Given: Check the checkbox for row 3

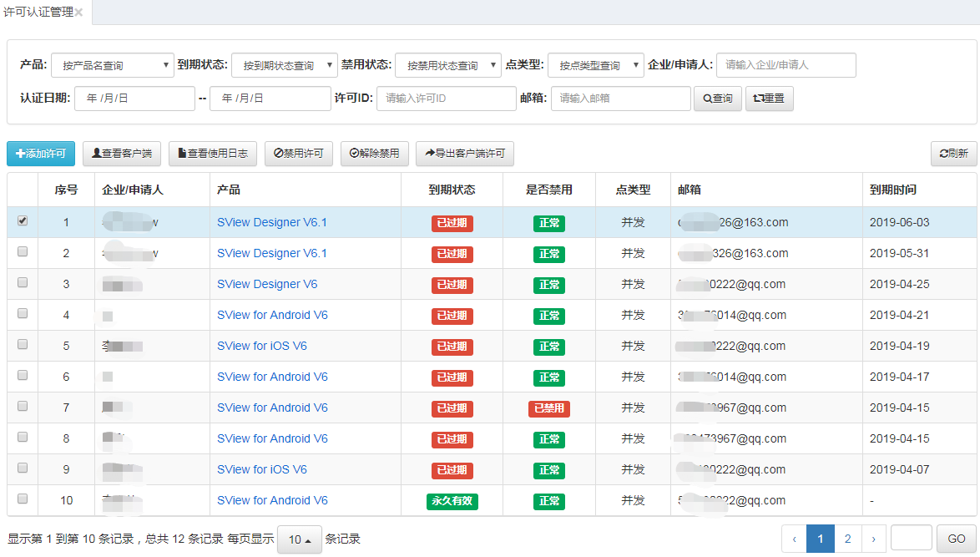Looking at the screenshot, I should click(x=23, y=282).
